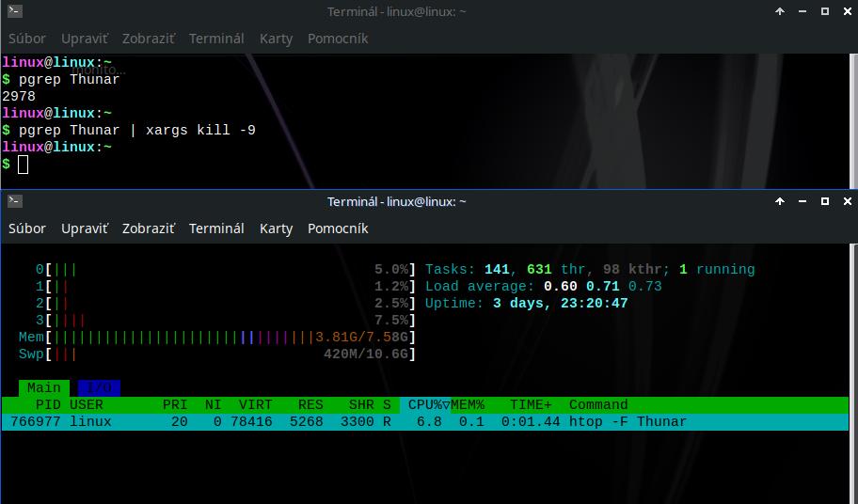This screenshot has height=504, width=858.
Task: Select the Main tab in htop
Action: pyautogui.click(x=43, y=387)
